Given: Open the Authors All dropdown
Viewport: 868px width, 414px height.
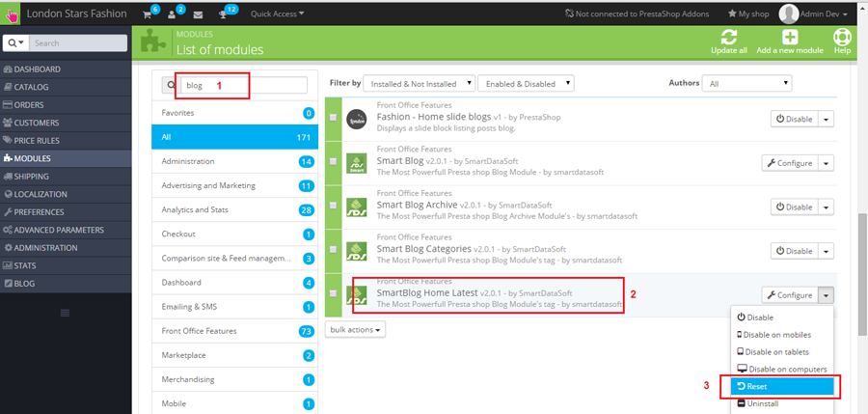Looking at the screenshot, I should [746, 84].
